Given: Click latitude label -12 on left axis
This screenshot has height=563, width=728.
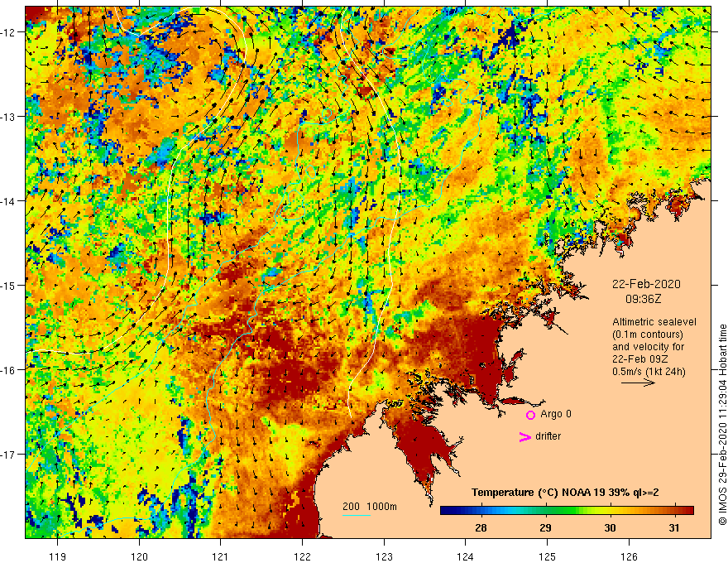Looking at the screenshot, I should [9, 32].
